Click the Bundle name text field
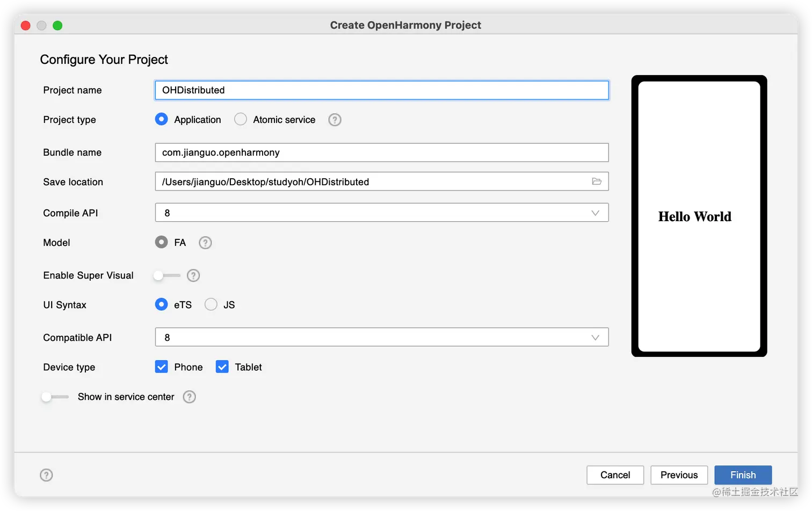The image size is (812, 511). (382, 152)
